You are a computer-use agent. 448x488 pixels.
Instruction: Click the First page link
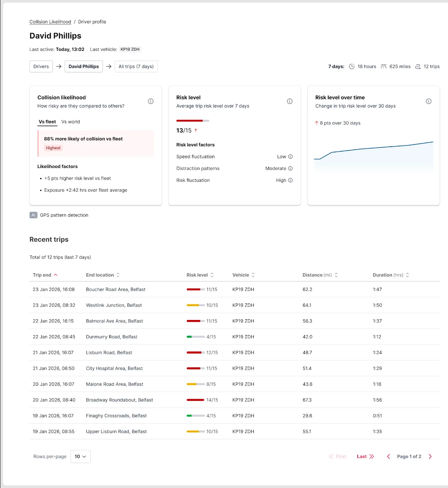click(x=337, y=456)
